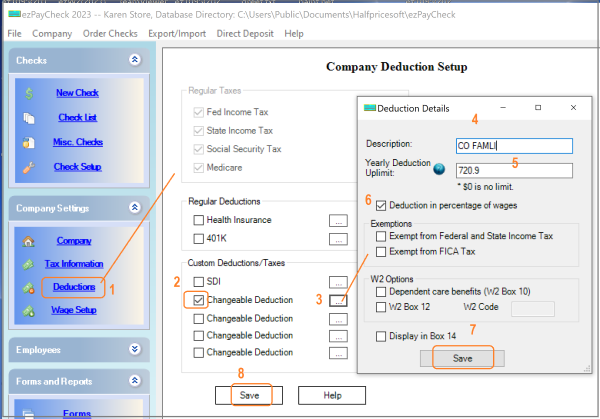Viewport: 600px width, 419px height.
Task: Click the Misc. Checks icon
Action: (x=30, y=142)
